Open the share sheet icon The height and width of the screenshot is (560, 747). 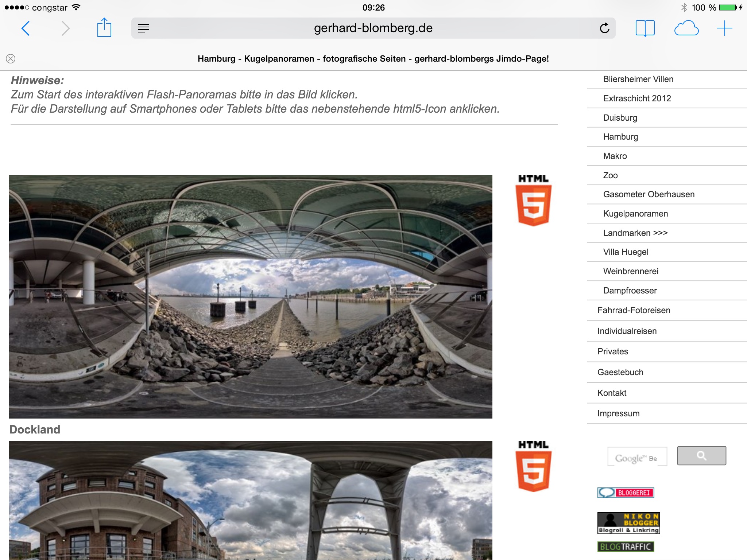pyautogui.click(x=104, y=28)
